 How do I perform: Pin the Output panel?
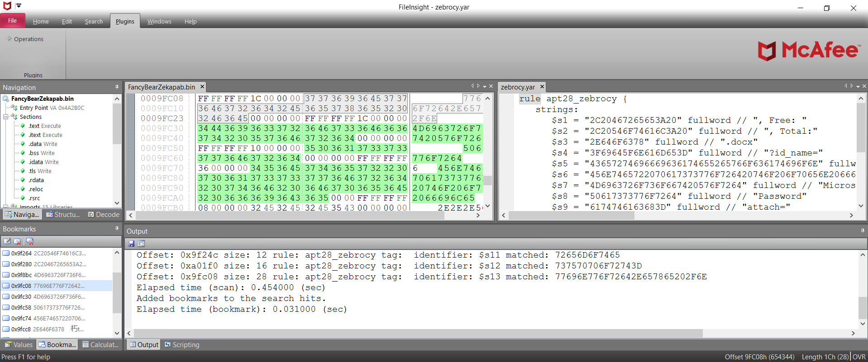pyautogui.click(x=862, y=230)
